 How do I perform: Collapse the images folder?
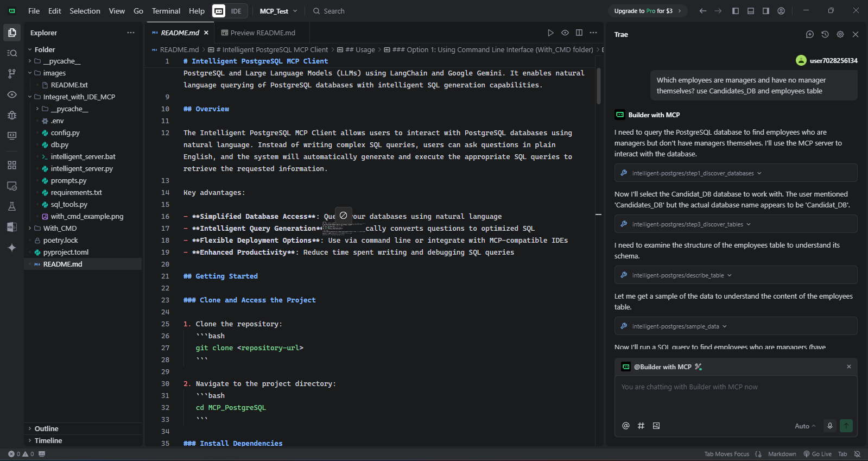(83, 73)
